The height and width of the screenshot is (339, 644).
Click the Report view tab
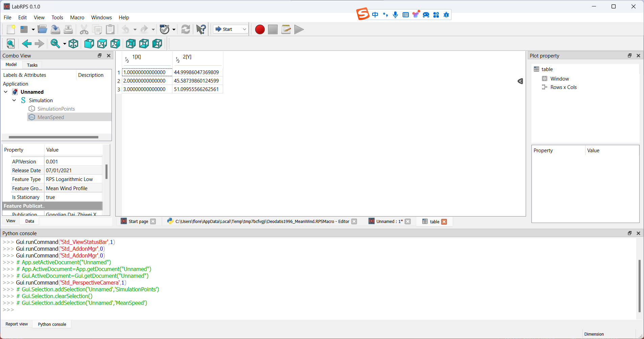[17, 324]
